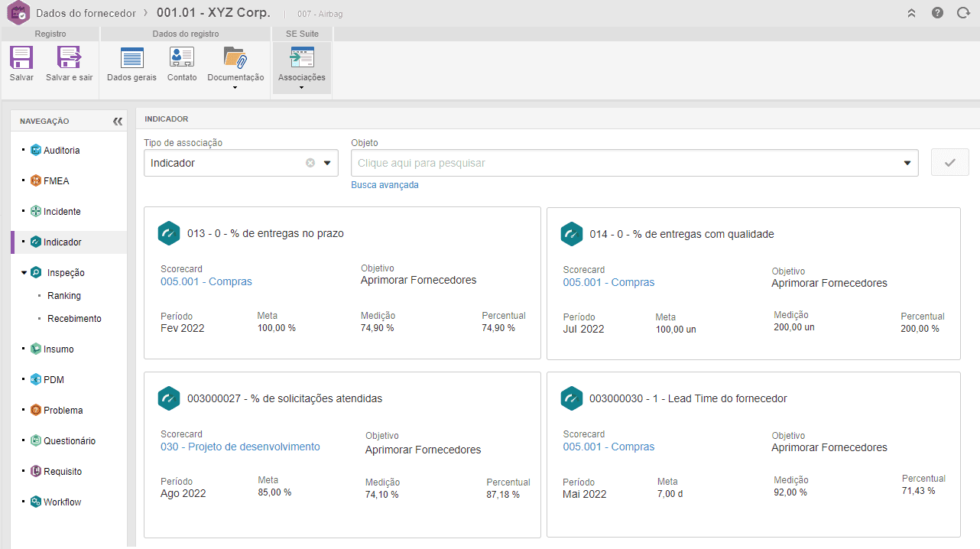Open the Contato section icon

pyautogui.click(x=182, y=58)
